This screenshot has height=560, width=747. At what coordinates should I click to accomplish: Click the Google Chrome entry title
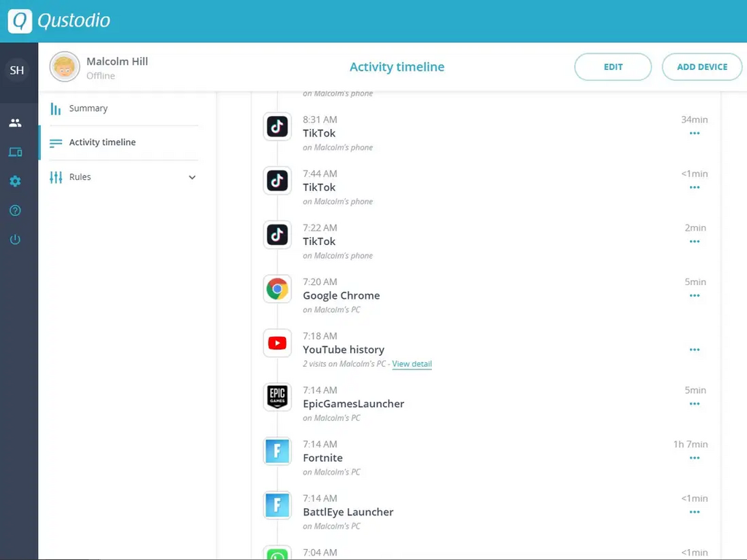click(x=341, y=296)
